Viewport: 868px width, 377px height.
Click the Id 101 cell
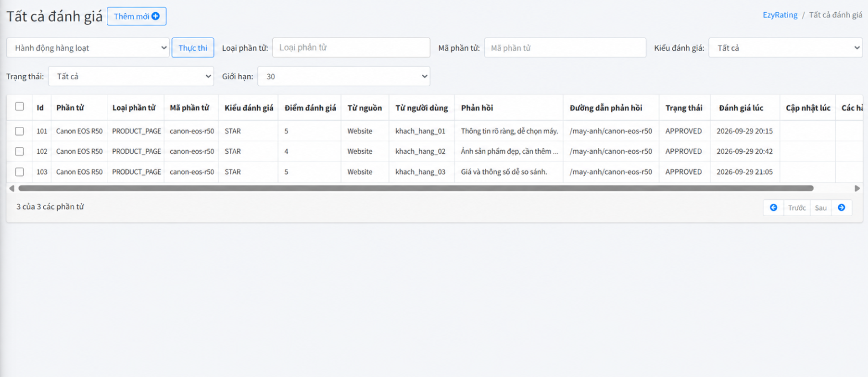(x=42, y=131)
